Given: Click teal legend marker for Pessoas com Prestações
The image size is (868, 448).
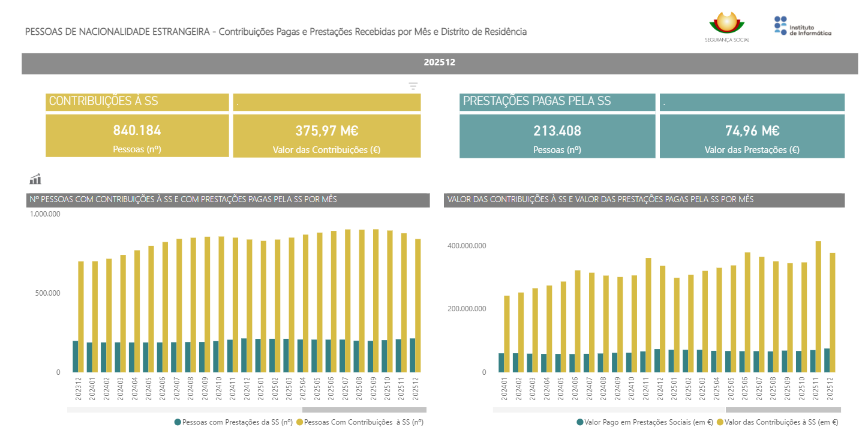Looking at the screenshot, I should click(x=178, y=422).
